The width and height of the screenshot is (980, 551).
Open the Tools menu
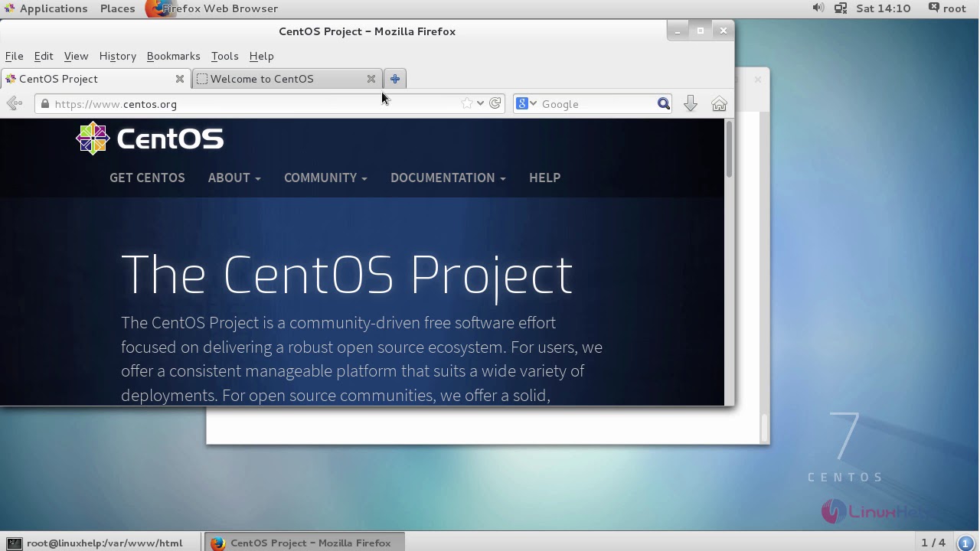[224, 56]
